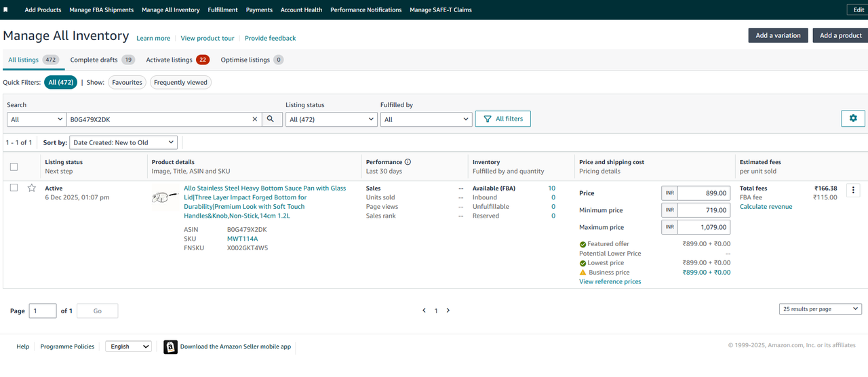Clear the search box with X icon
This screenshot has width=868, height=377.
[x=255, y=119]
